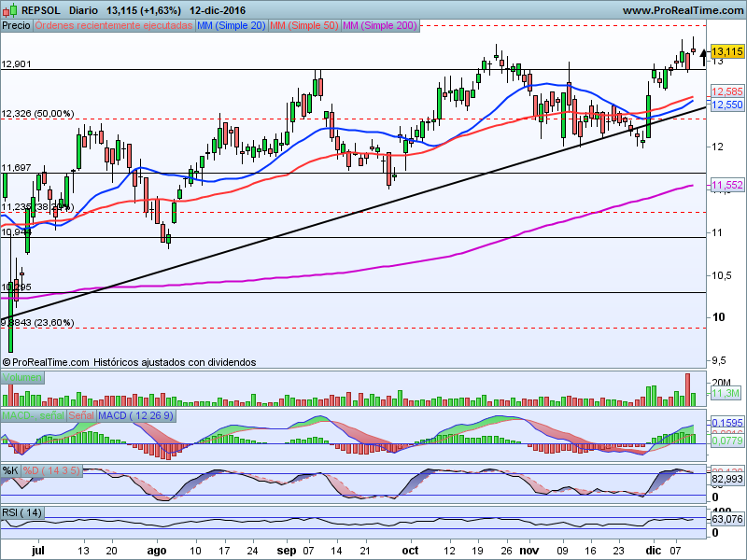Screen dimensions: 747x560
Task: Click the red 12,585 moving average value
Action: pyautogui.click(x=727, y=91)
